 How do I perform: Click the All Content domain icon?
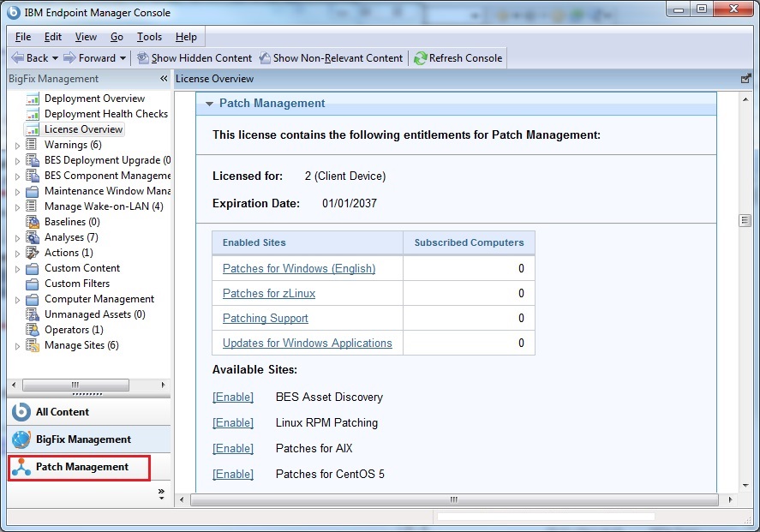pyautogui.click(x=21, y=412)
